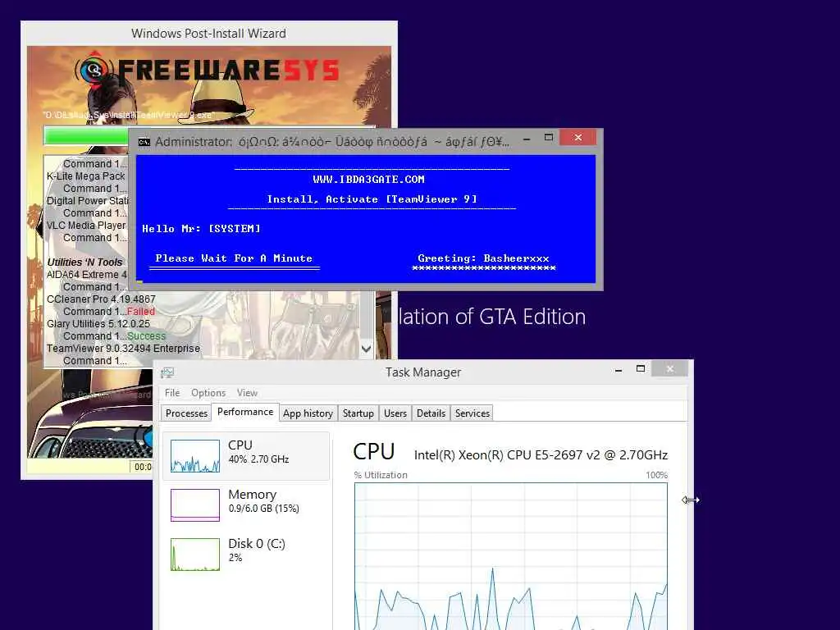Click the Intel Xeon CPU E5-2697 v2 label
Viewport: 840px width, 630px height.
(x=541, y=454)
